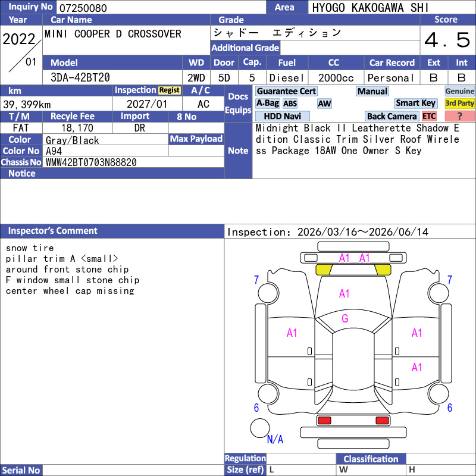Click the Additional Grade header
The image size is (476, 476).
coord(245,48)
